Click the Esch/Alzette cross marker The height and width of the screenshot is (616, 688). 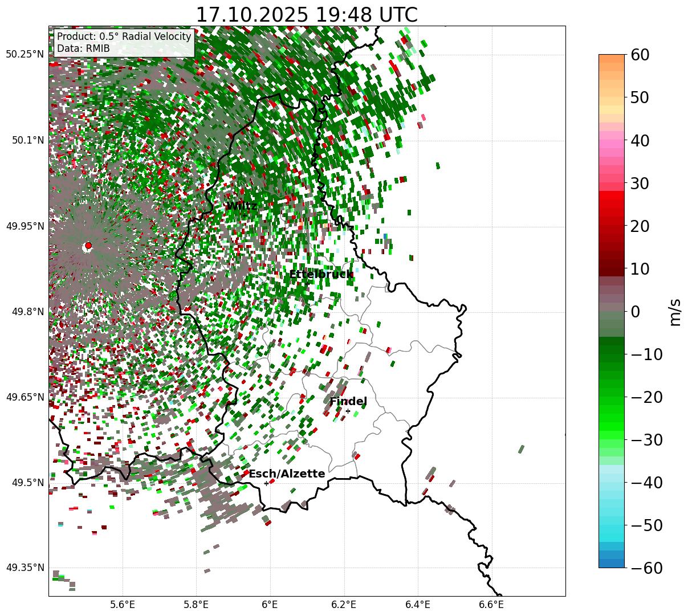coord(266,483)
